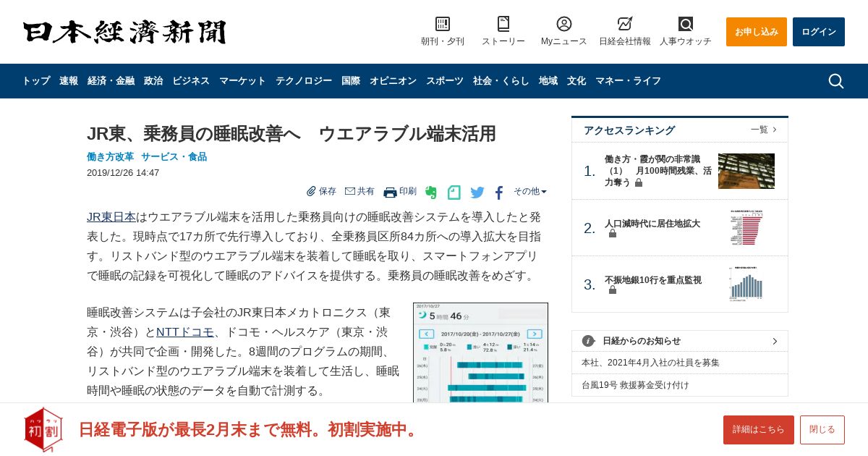Open the サービス・食品 topic link

pyautogui.click(x=174, y=156)
